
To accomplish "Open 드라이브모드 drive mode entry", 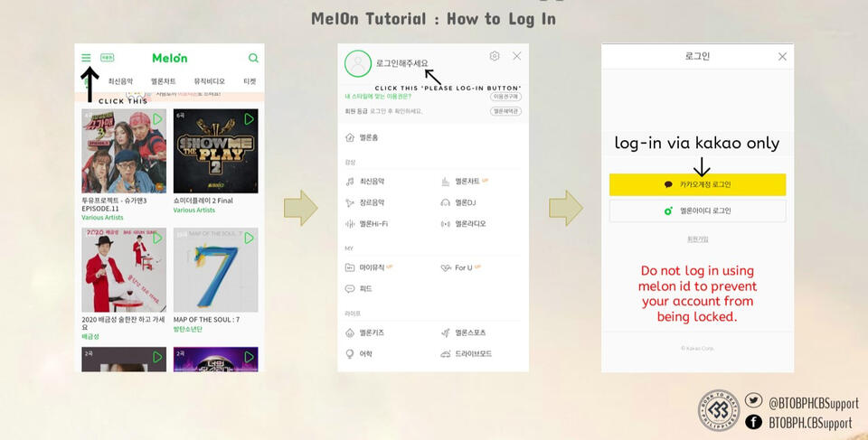I will coord(466,353).
